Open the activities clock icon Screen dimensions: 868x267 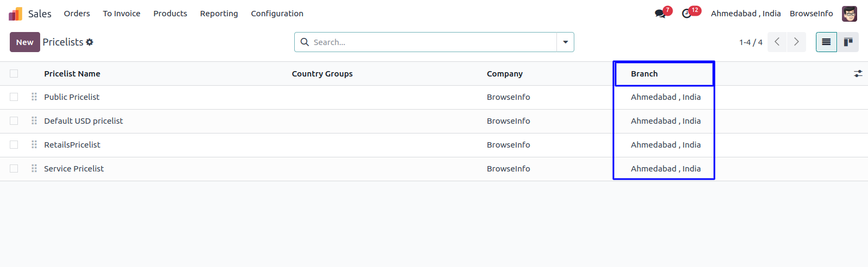(x=687, y=14)
